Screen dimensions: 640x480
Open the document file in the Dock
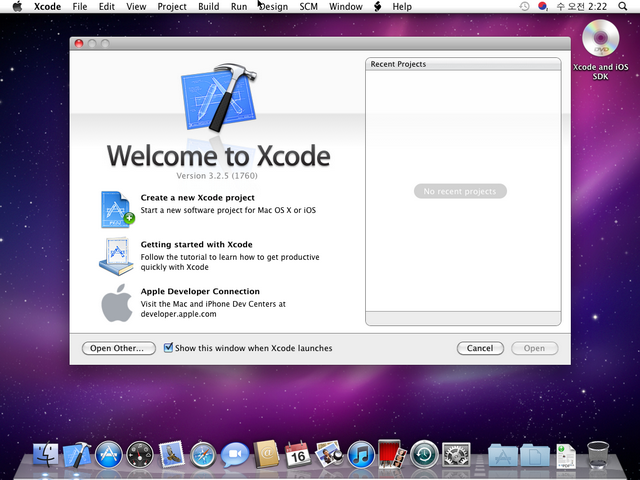pos(566,456)
